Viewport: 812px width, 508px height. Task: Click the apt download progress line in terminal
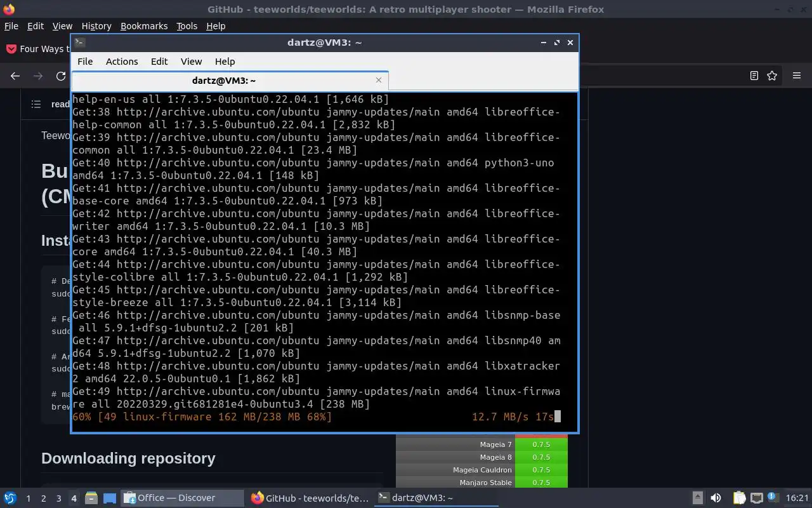[317, 417]
